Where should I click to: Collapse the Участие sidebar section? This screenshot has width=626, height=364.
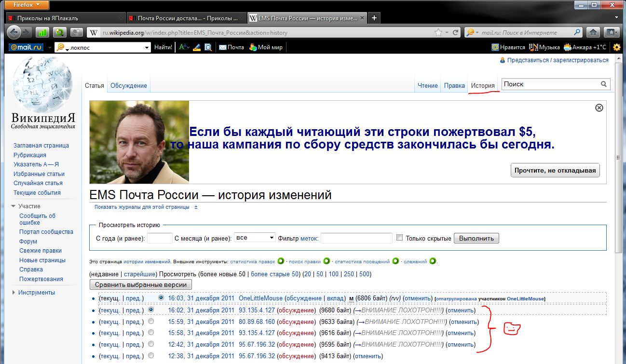[14, 206]
